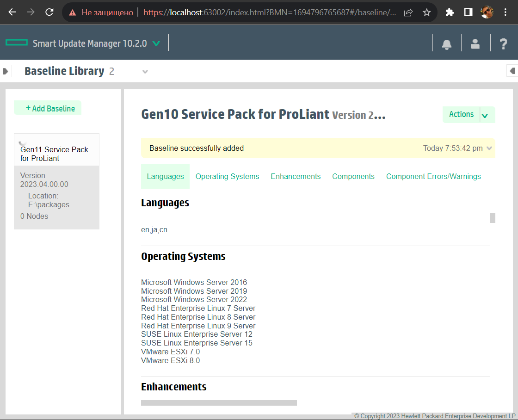Click the browser reload icon
Screen dimensions: 518x420
(x=49, y=12)
